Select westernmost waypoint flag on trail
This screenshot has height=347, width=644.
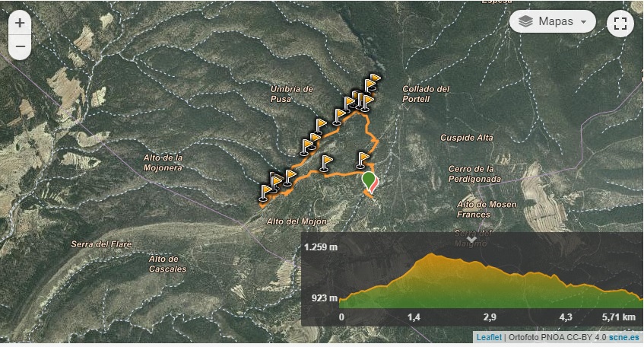tap(265, 193)
